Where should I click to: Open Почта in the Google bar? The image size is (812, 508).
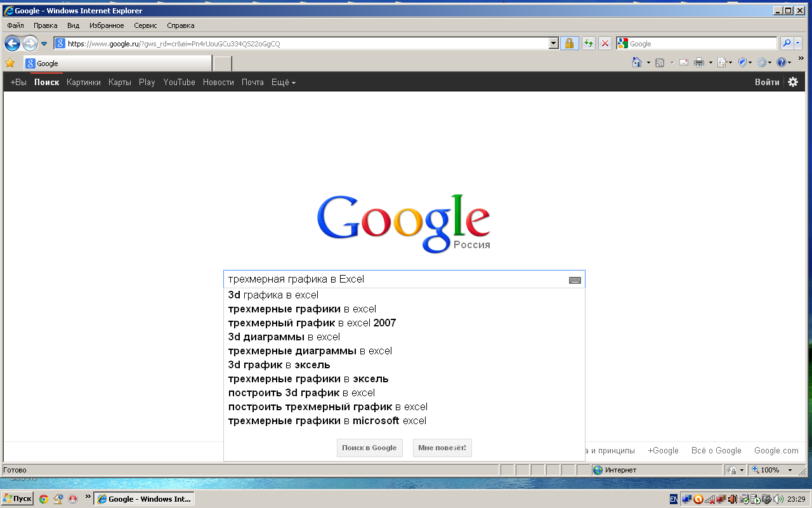pyautogui.click(x=252, y=82)
